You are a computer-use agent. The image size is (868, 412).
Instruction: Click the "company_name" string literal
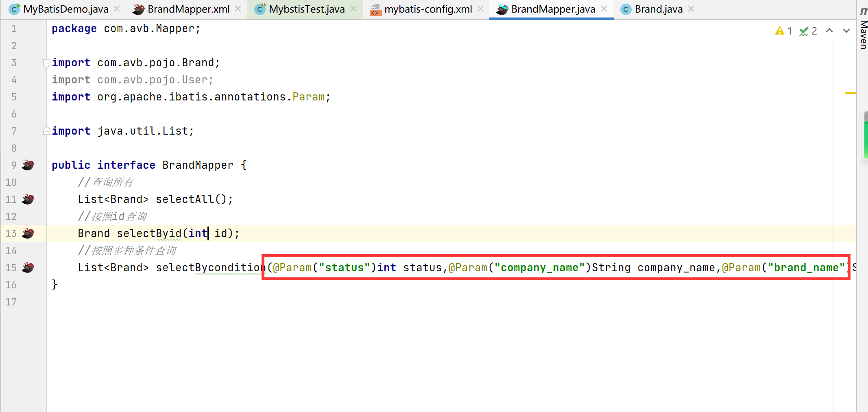(x=539, y=267)
